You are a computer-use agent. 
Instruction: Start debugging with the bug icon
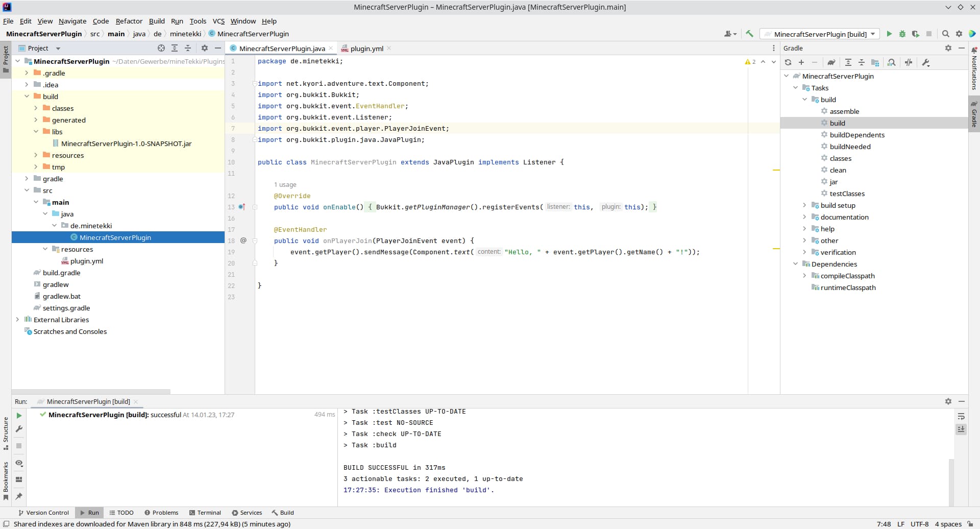tap(902, 34)
